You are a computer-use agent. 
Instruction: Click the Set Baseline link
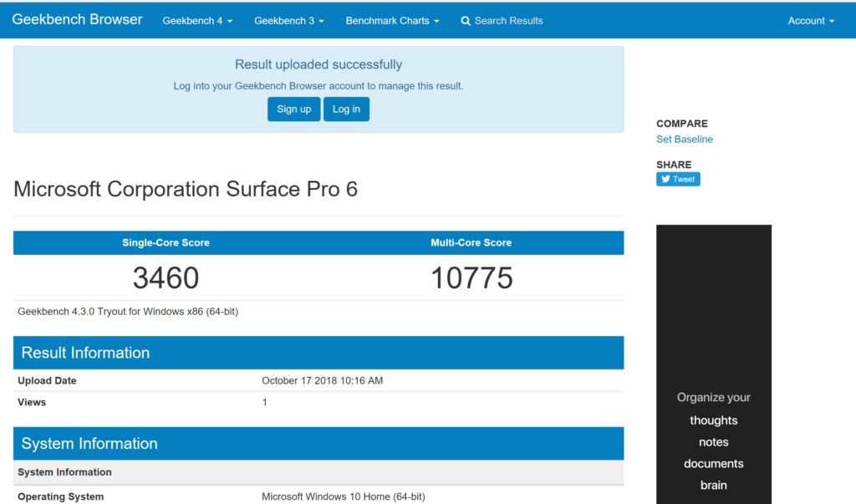pyautogui.click(x=685, y=140)
